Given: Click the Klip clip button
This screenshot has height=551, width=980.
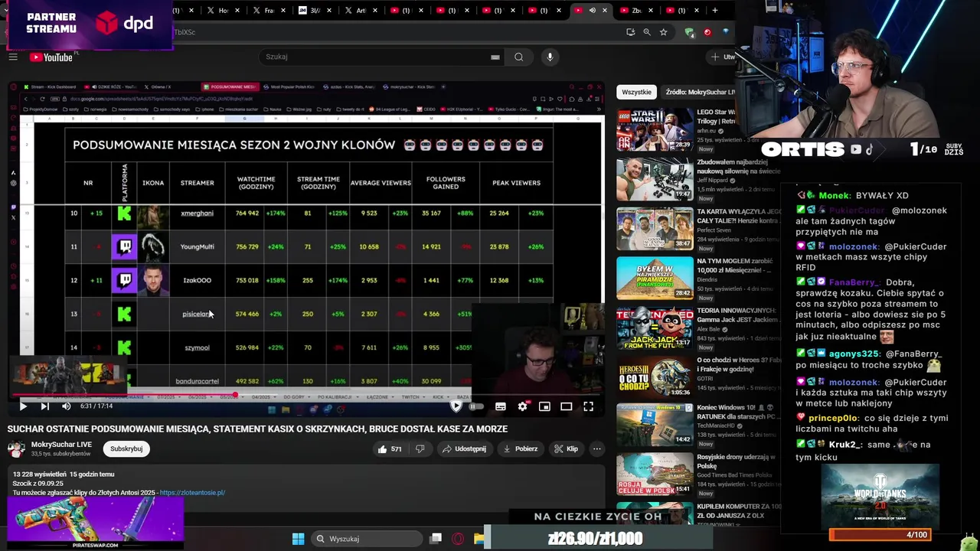Looking at the screenshot, I should pyautogui.click(x=566, y=449).
